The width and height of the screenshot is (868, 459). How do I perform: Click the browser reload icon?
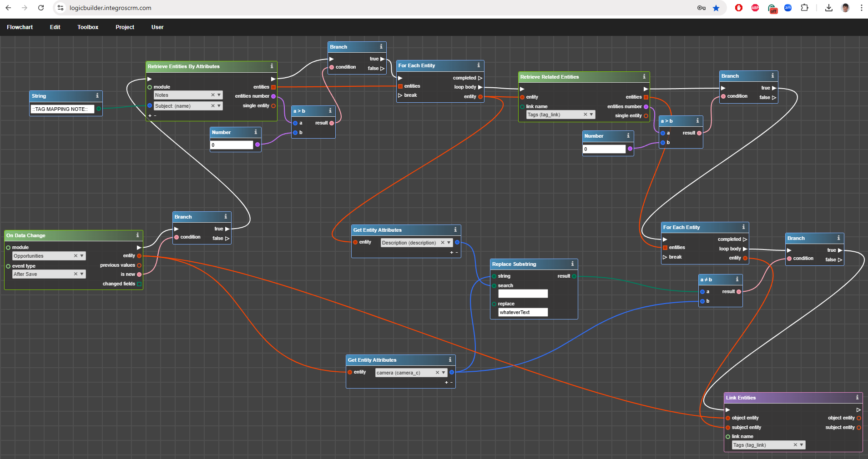click(x=41, y=8)
